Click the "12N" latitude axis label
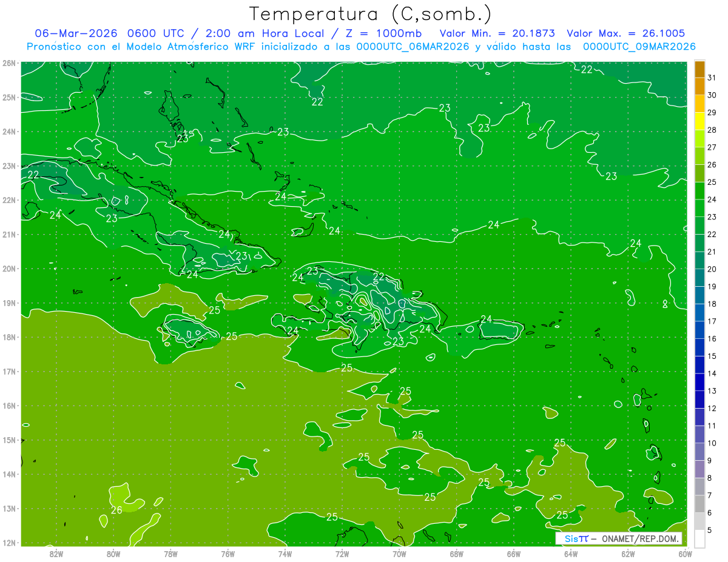The image size is (728, 562). (x=9, y=543)
